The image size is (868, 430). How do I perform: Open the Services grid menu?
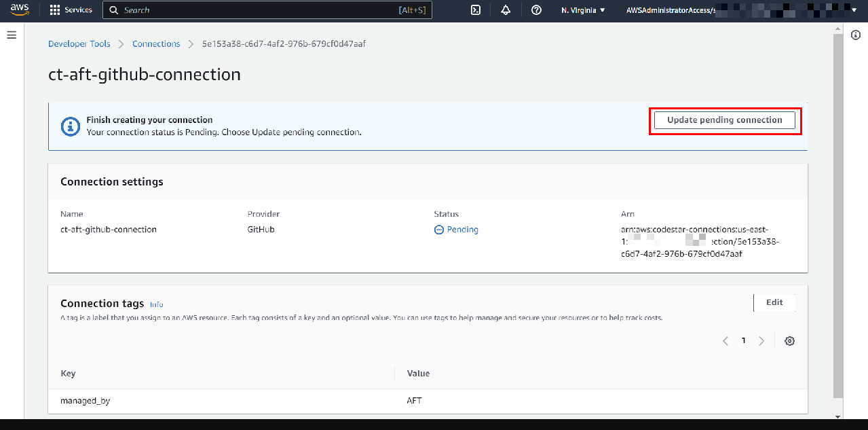71,10
